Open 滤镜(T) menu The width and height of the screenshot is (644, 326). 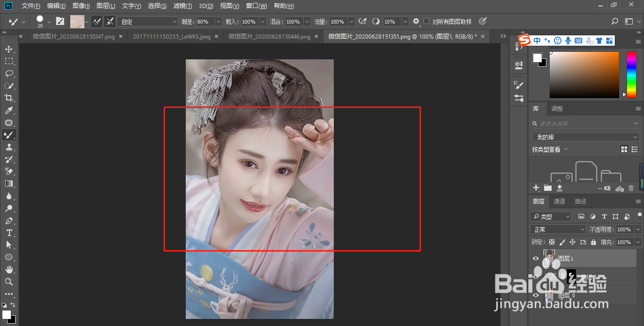[182, 6]
